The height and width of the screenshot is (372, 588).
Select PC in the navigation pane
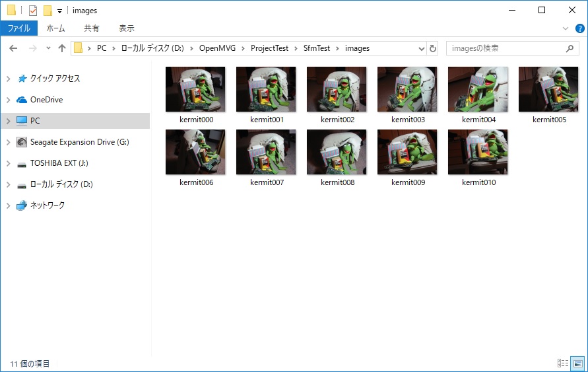35,121
